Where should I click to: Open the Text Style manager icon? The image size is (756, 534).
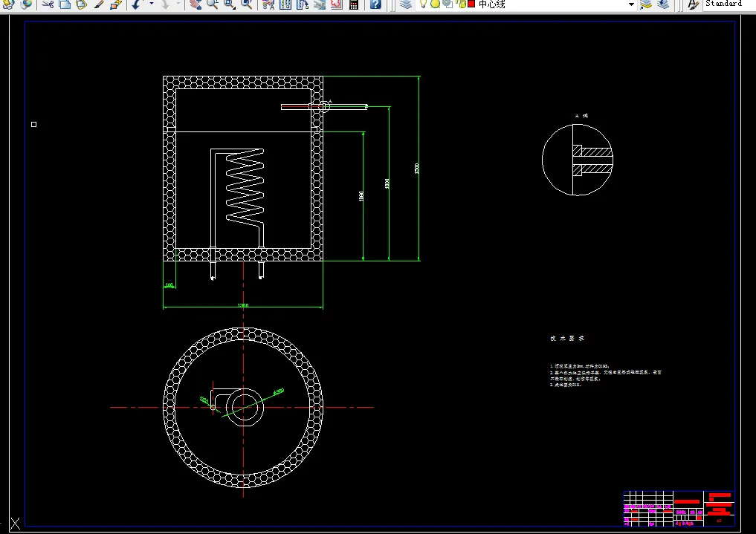pos(693,4)
